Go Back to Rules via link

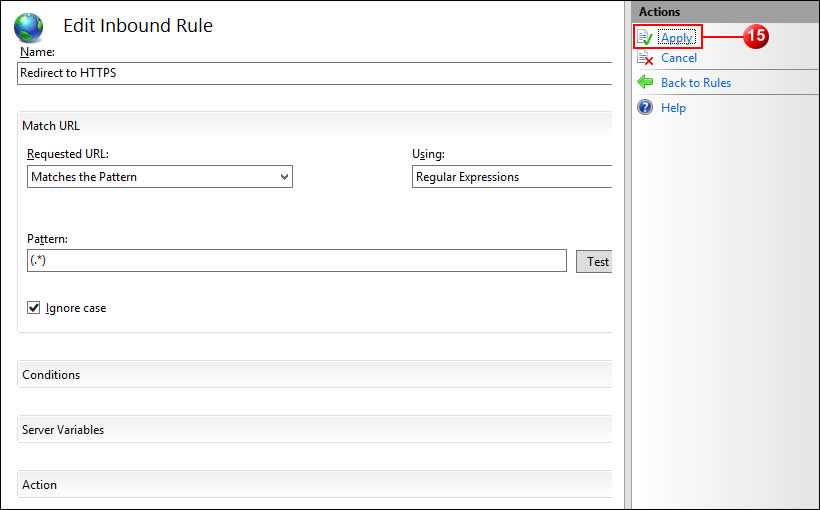[696, 83]
